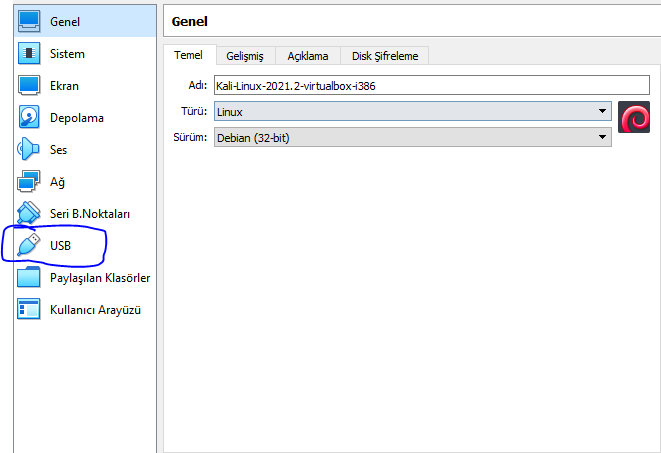Select the Depolama disk icon
The image size is (661, 453).
[29, 118]
